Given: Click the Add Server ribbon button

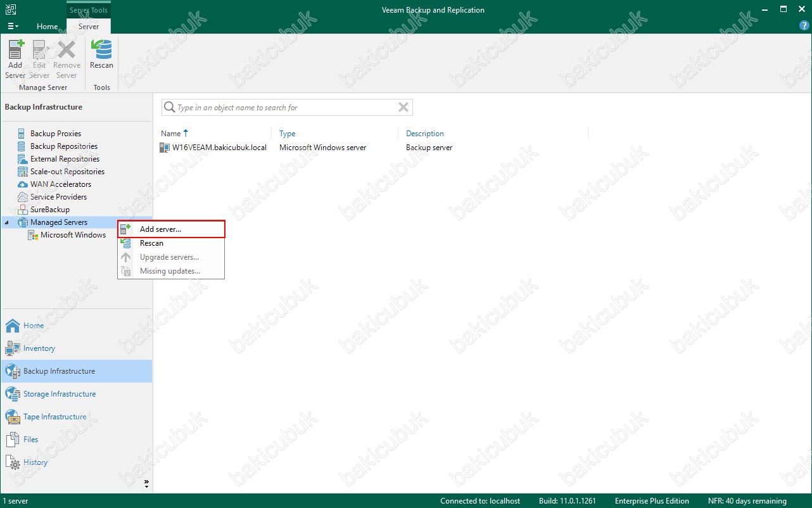Looking at the screenshot, I should [x=15, y=59].
